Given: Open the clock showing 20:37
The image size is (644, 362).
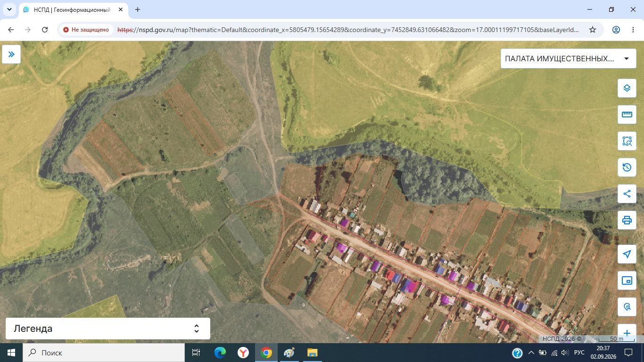Looking at the screenshot, I should coord(603,353).
